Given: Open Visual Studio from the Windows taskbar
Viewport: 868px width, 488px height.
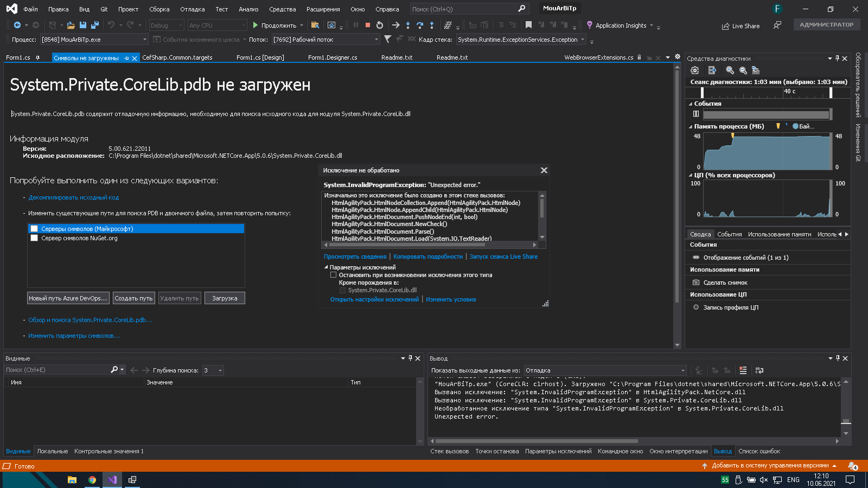Looking at the screenshot, I should (x=112, y=480).
